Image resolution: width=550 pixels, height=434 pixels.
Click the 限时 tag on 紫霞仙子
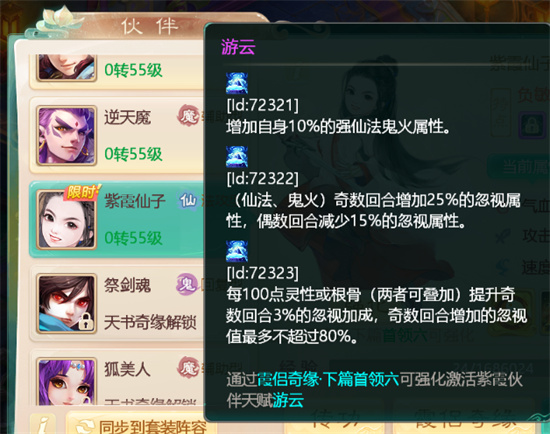(82, 192)
